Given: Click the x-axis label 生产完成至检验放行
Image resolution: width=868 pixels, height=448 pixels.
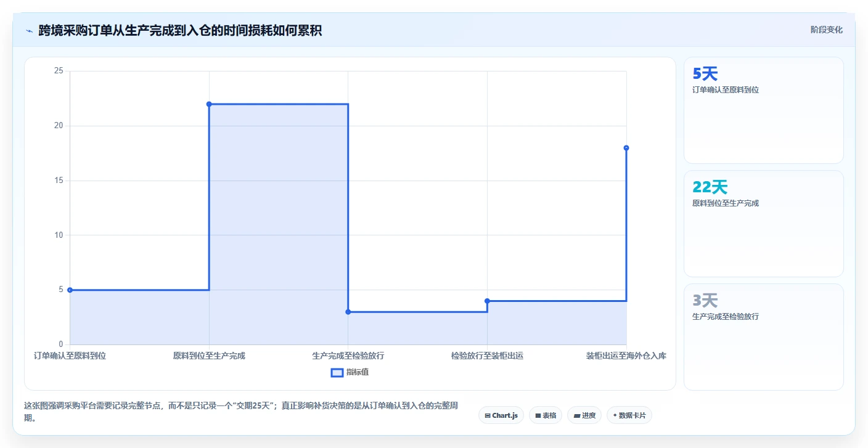Looking at the screenshot, I should [x=348, y=356].
